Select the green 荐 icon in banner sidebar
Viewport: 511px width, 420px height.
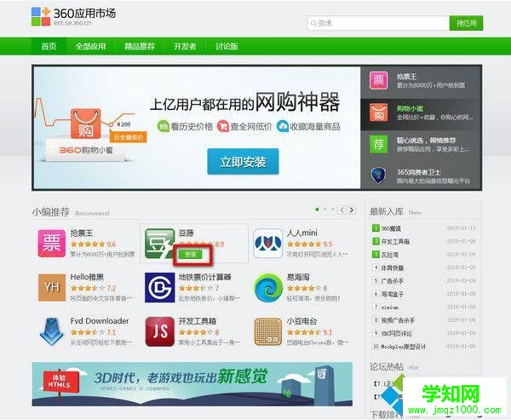(378, 144)
